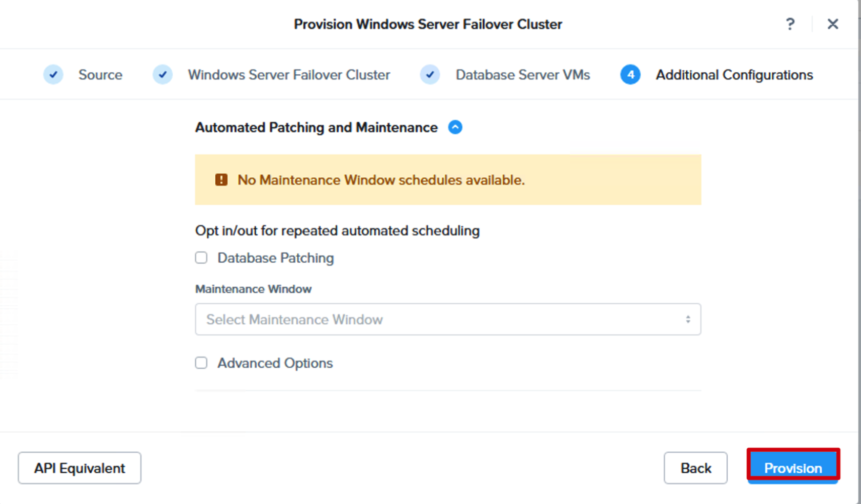
Task: Select Additional Configurations step label
Action: pos(734,75)
